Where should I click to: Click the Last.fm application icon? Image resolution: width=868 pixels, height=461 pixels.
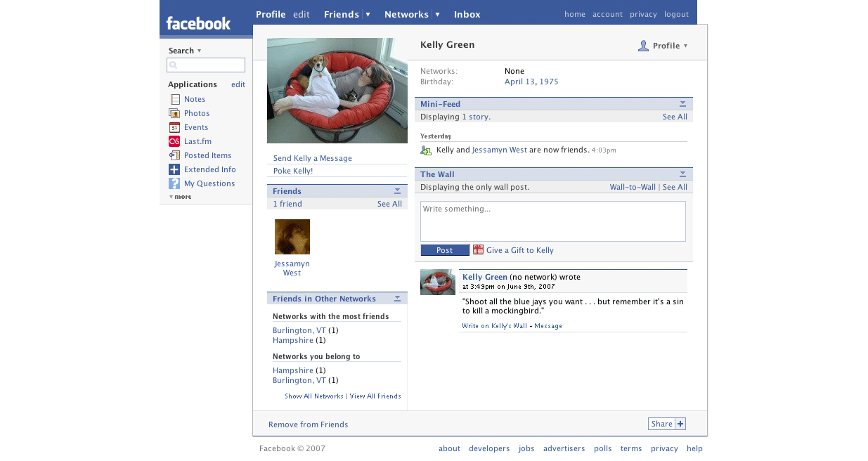[174, 141]
